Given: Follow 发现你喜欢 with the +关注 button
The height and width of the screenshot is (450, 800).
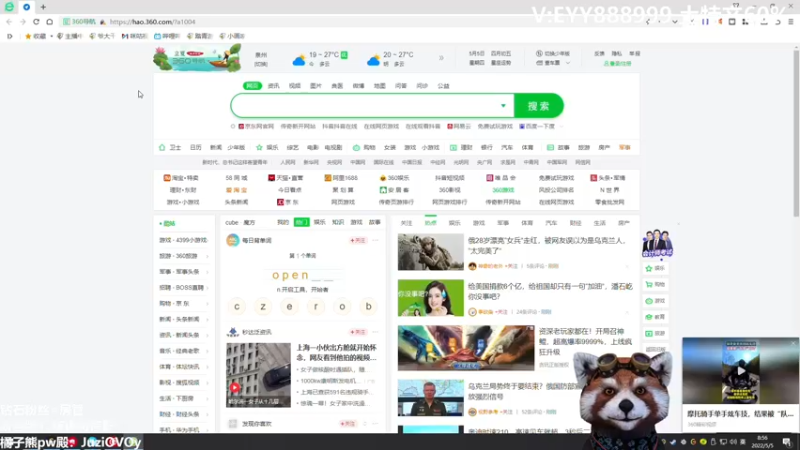Looking at the screenshot, I should (x=347, y=424).
